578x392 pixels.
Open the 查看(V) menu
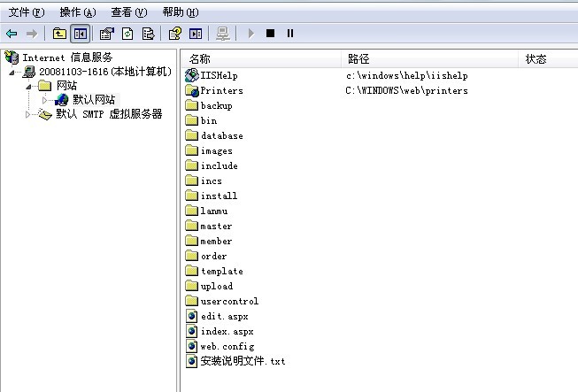tap(128, 12)
